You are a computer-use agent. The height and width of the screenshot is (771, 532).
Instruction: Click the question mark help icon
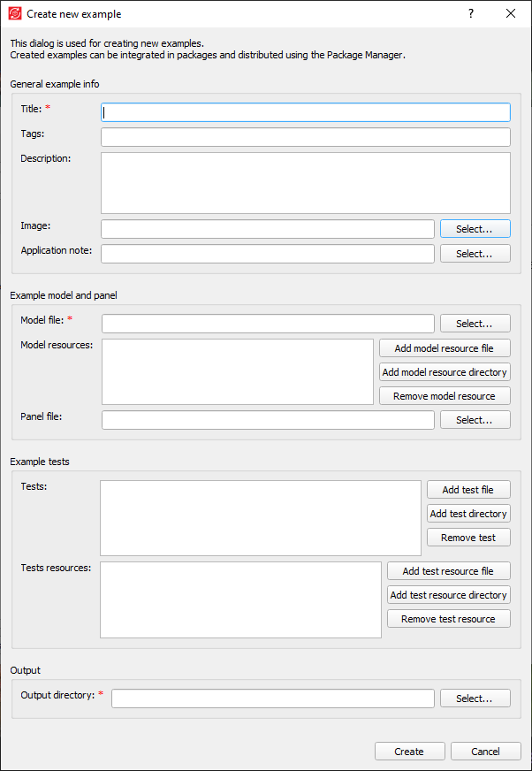point(471,13)
